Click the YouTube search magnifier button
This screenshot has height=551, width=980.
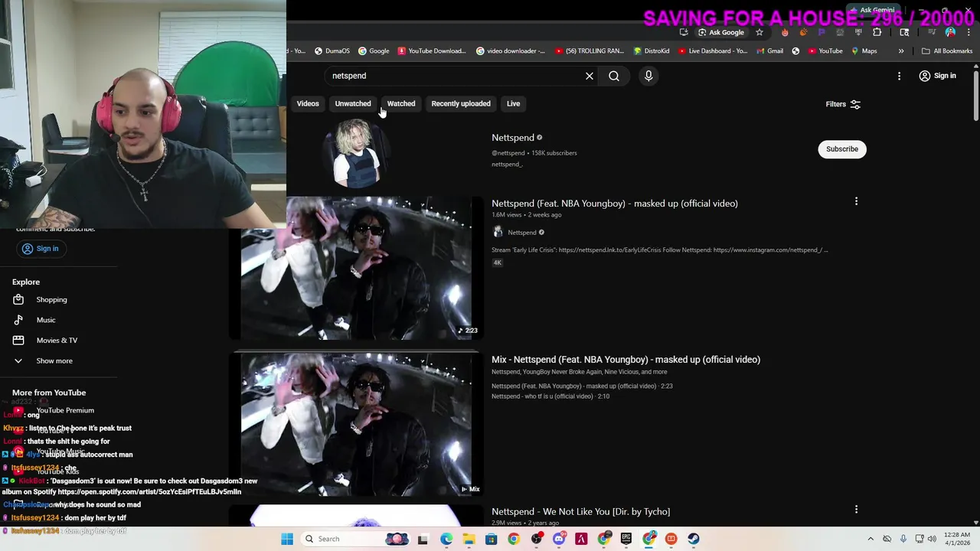coord(614,76)
